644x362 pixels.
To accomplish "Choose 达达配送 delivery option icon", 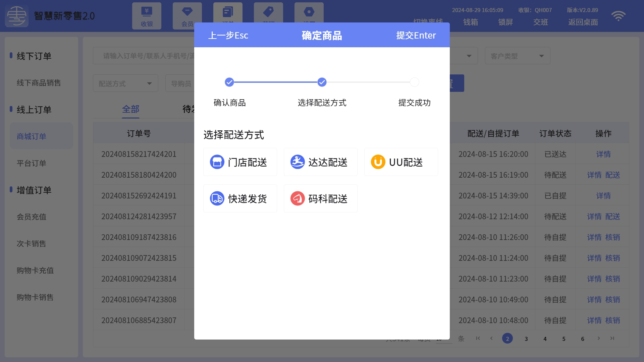I will click(x=298, y=162).
